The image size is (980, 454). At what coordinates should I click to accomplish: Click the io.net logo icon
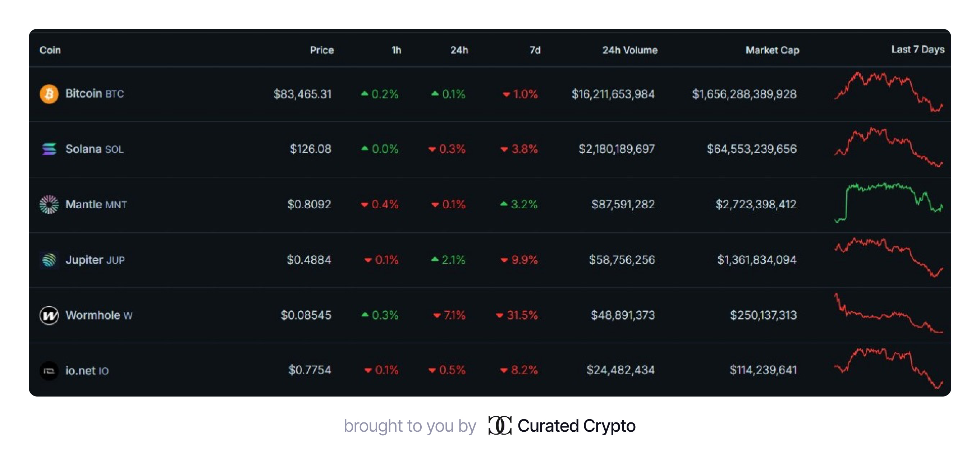(x=49, y=371)
